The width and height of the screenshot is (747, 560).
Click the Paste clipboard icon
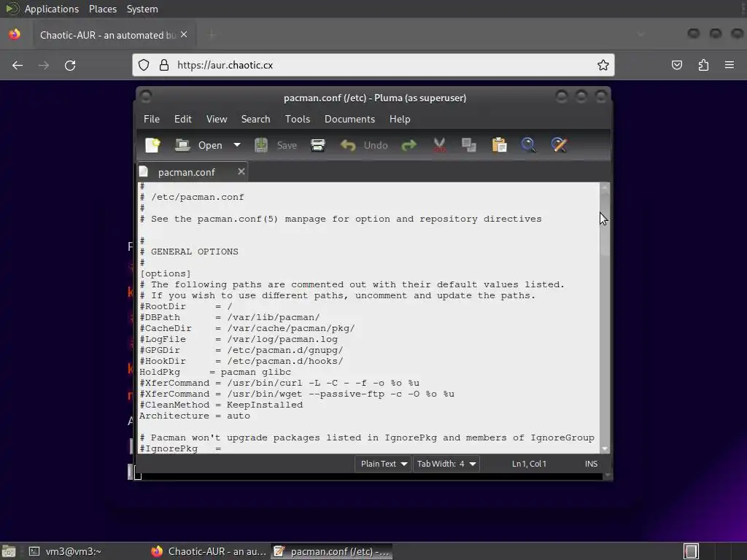499,145
